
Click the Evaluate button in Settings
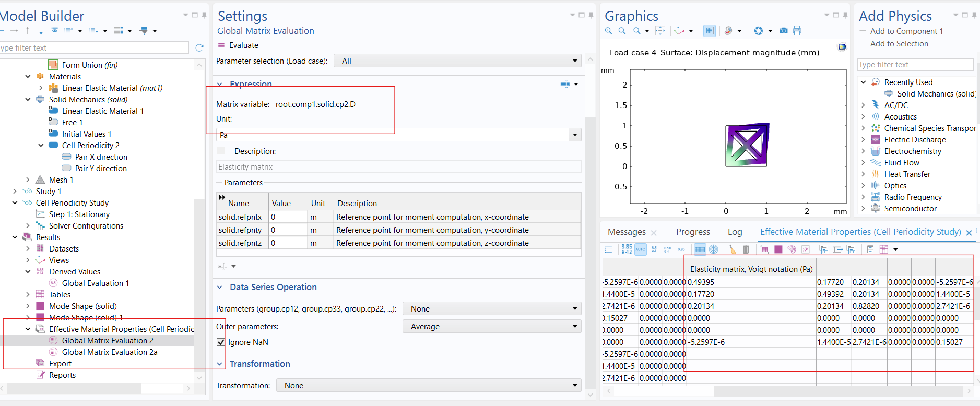pos(238,45)
